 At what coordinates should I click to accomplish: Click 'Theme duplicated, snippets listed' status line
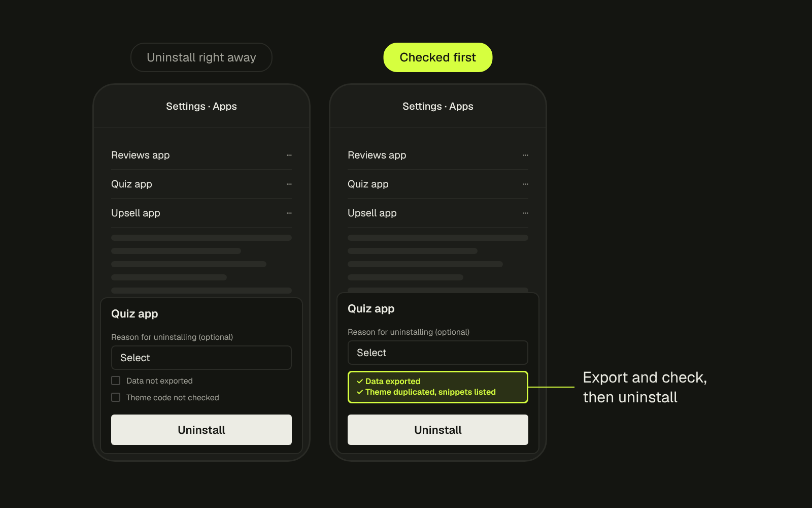(426, 392)
